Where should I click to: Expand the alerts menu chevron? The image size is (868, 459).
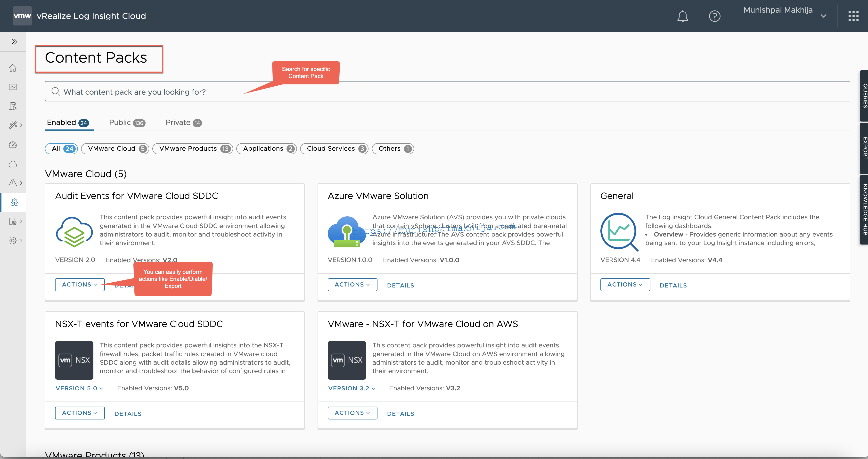click(x=21, y=183)
